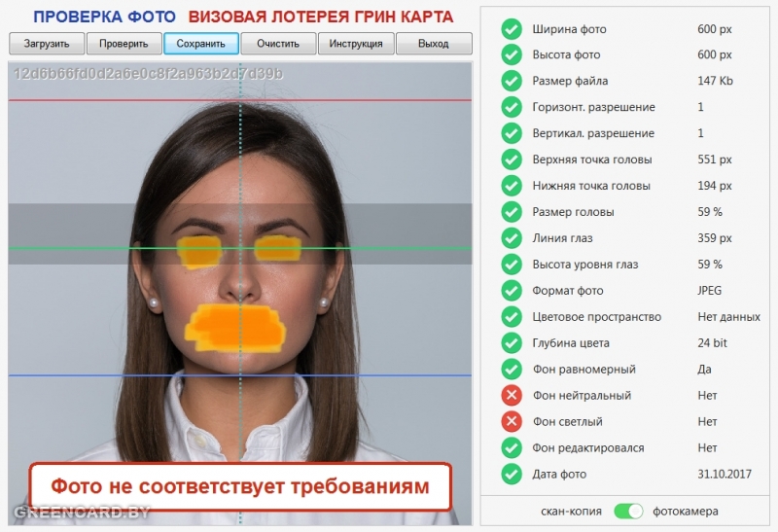This screenshot has height=532, width=778.
Task: Click check icon for Формат фото
Action: click(x=512, y=291)
